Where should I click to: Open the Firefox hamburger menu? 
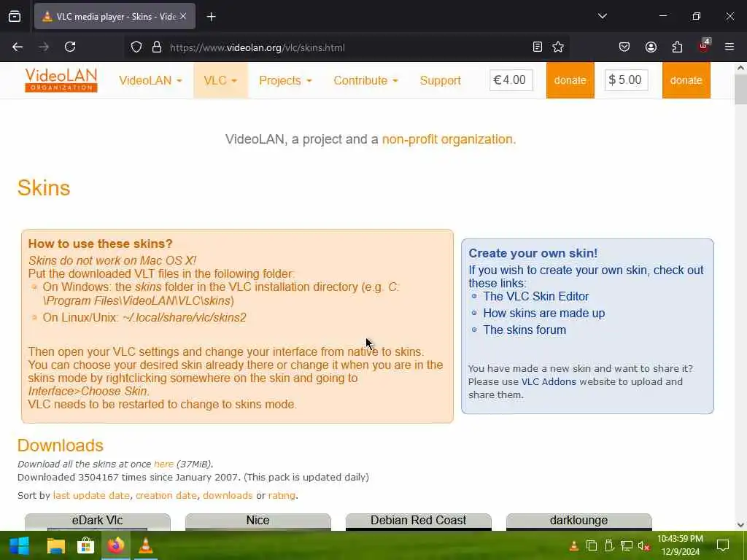pos(729,47)
